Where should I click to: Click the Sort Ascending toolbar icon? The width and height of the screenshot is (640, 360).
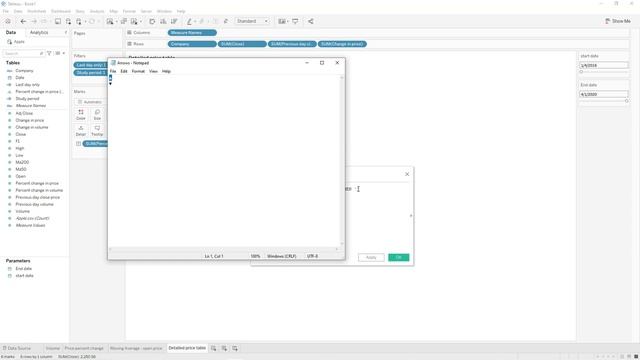(163, 21)
